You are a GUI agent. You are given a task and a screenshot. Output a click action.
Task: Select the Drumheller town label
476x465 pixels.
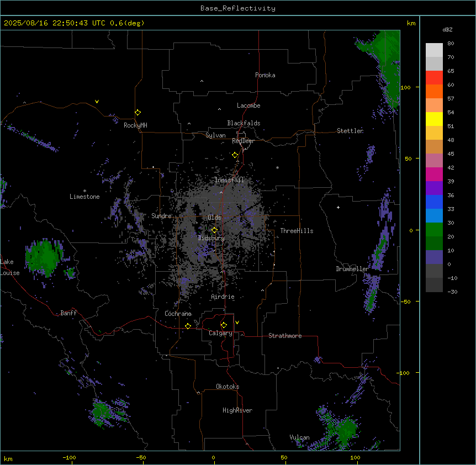tap(352, 269)
